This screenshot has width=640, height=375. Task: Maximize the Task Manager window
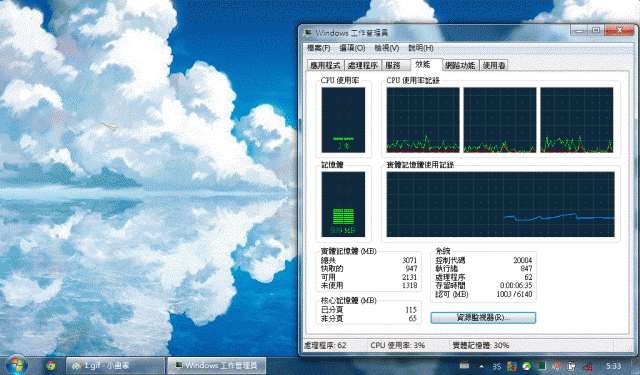pyautogui.click(x=596, y=31)
